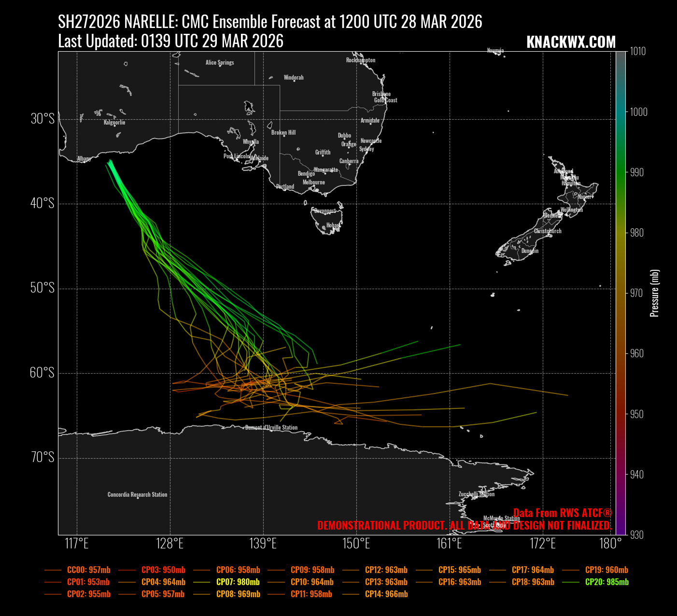The width and height of the screenshot is (677, 616).
Task: Click the 139°E longitude axis label
Action: point(263,544)
